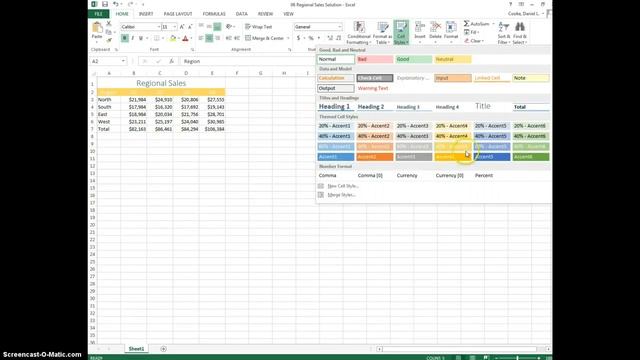Undo the last action in the Quick Access Toolbar
The image size is (640, 360).
coord(116,4)
